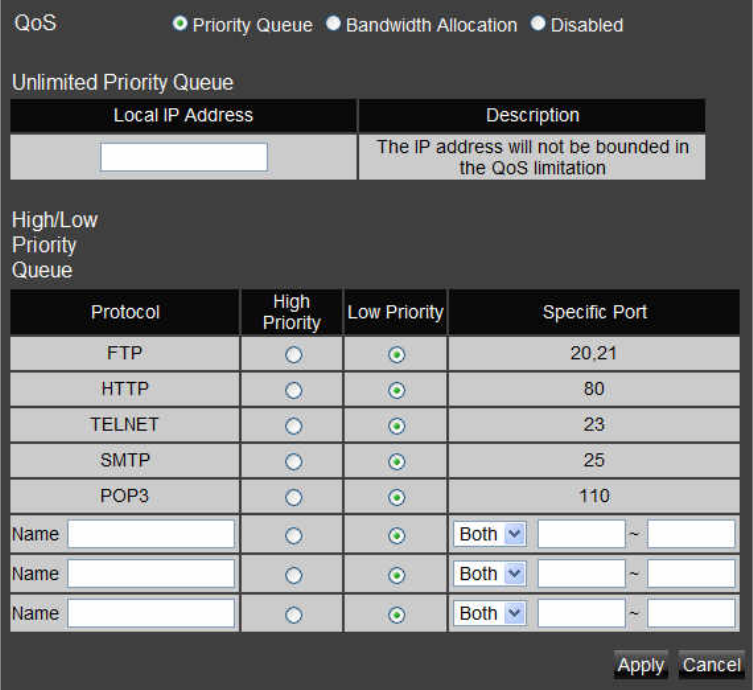Choose the Priority Queue QoS mode
Image resolution: width=753 pixels, height=690 pixels.
[x=180, y=24]
